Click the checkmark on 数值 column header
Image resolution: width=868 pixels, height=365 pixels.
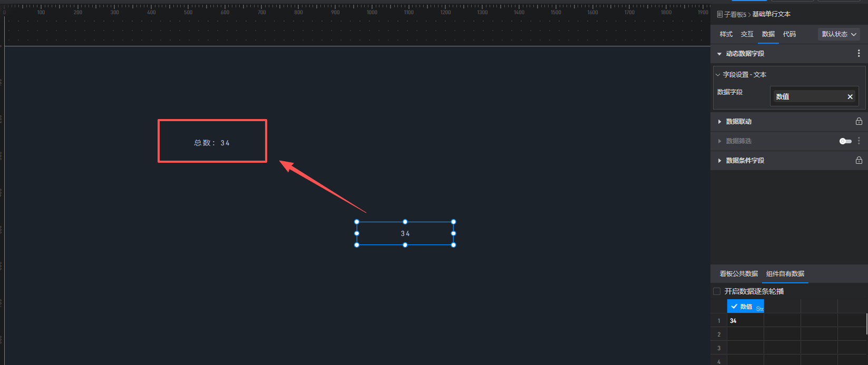click(734, 307)
